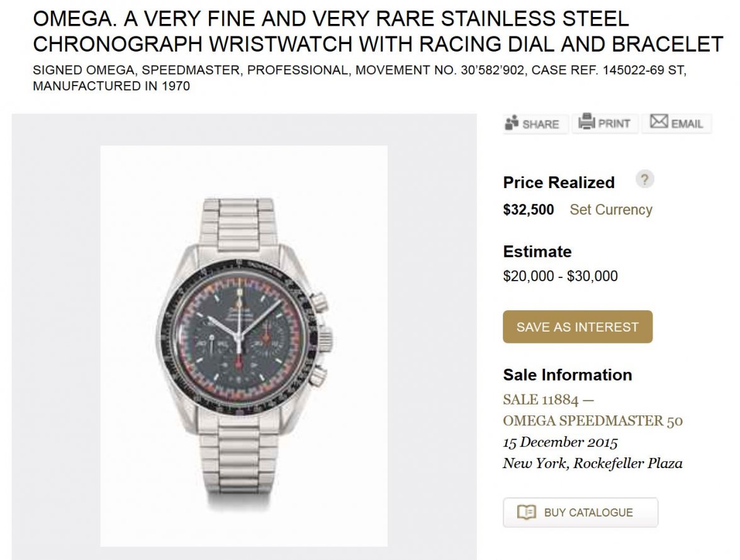Click the Print printer icon

coord(588,123)
